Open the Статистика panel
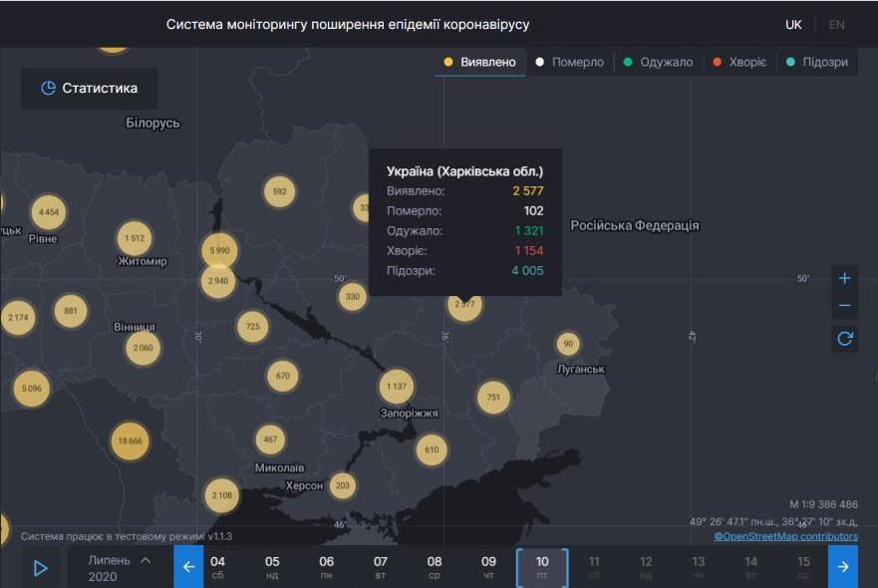Screen dimensions: 878x588 point(91,88)
